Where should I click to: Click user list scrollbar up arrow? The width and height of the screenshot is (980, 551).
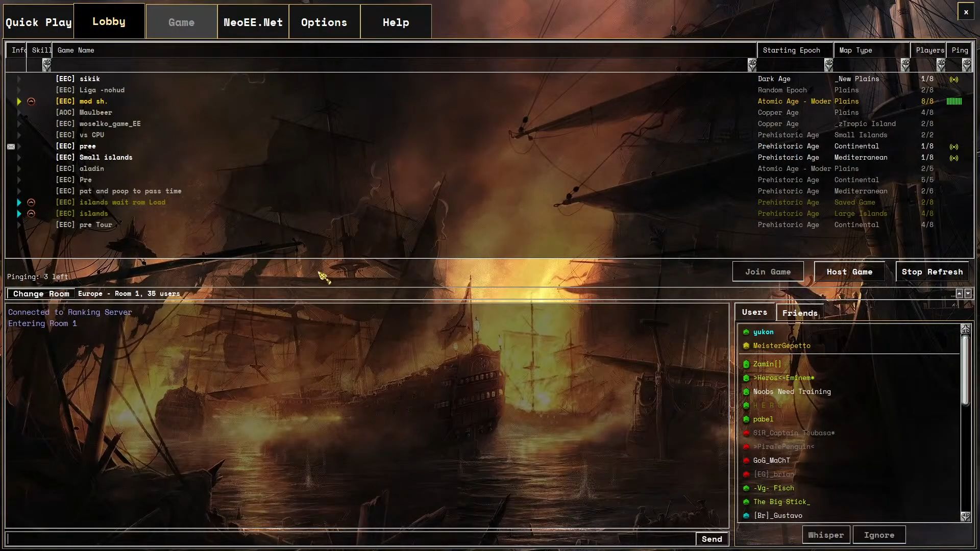click(x=966, y=330)
